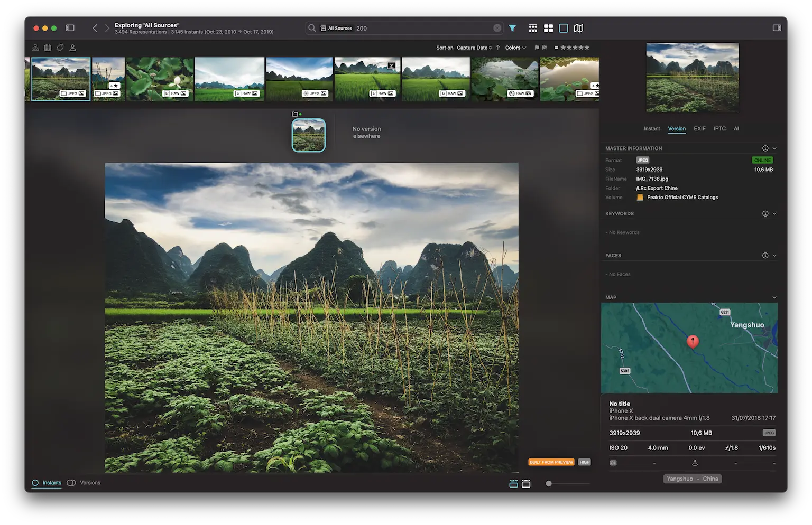Screen dimensions: 812x525
Task: Click the altitude icon in the info card
Action: tap(695, 463)
